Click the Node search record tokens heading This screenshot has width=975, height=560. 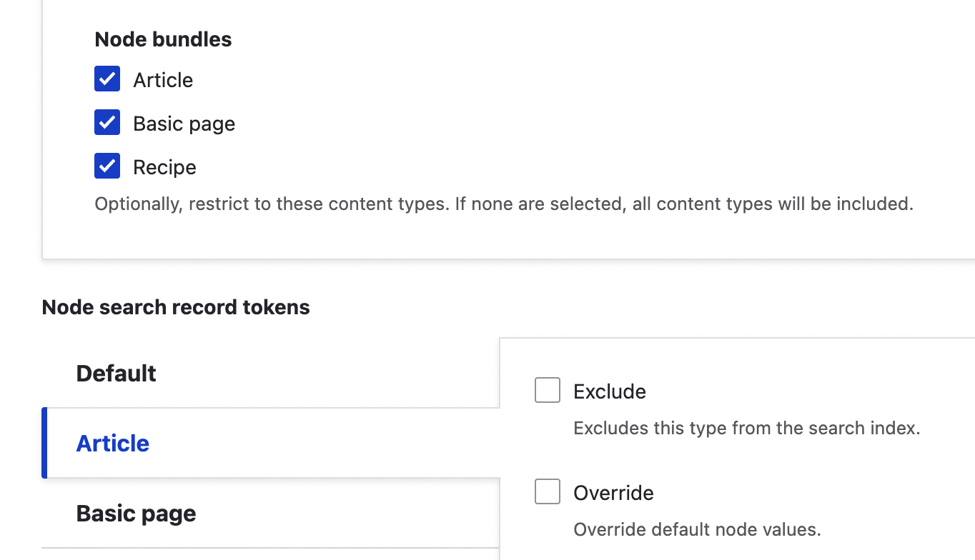pyautogui.click(x=176, y=307)
